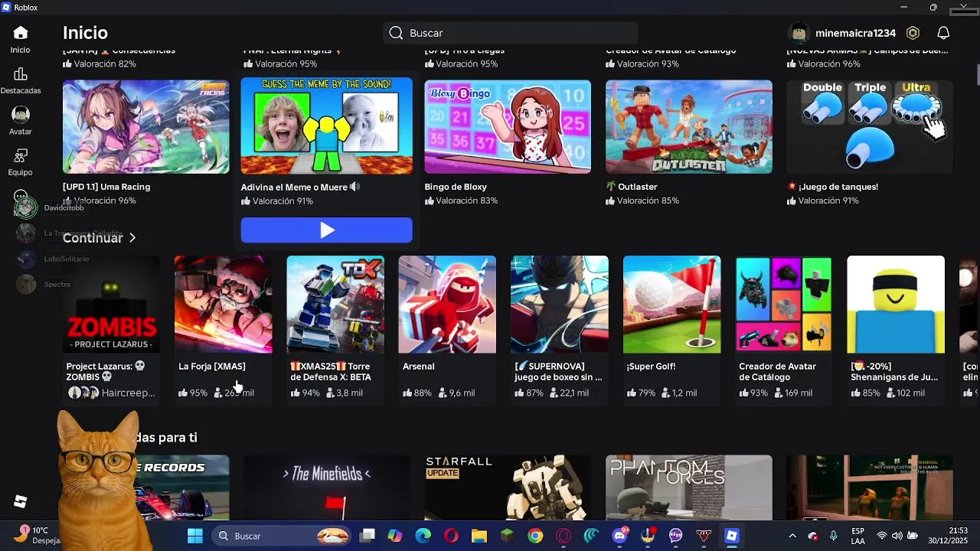Select friend Spectro's avatar
This screenshot has height=551, width=980.
26,285
